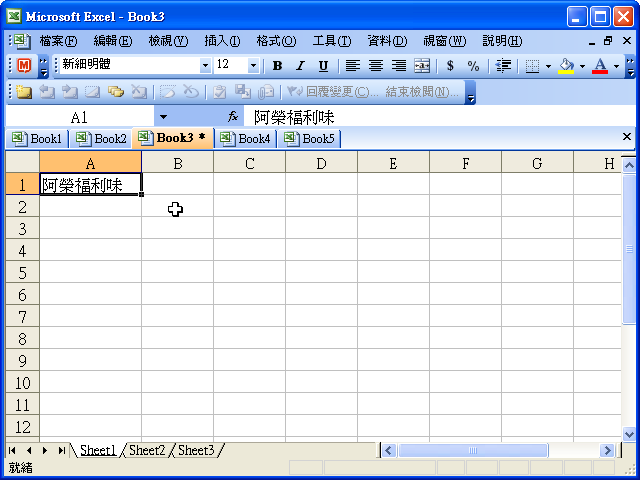This screenshot has width=640, height=480.
Task: Apply red Font Color
Action: coord(600,66)
